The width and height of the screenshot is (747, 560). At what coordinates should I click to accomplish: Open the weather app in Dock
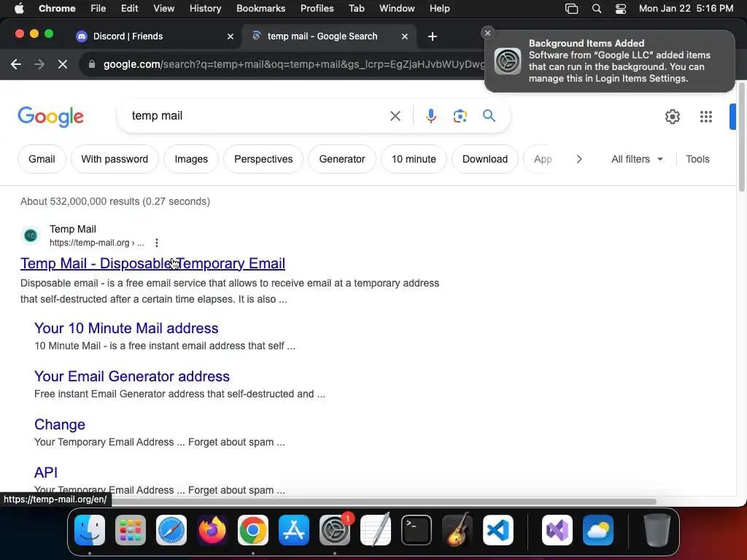[598, 530]
